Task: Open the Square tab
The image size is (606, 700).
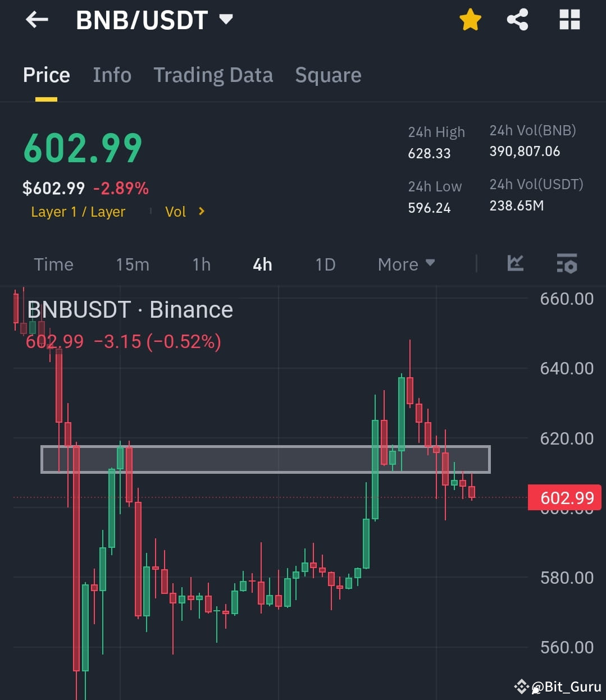Action: click(x=328, y=75)
